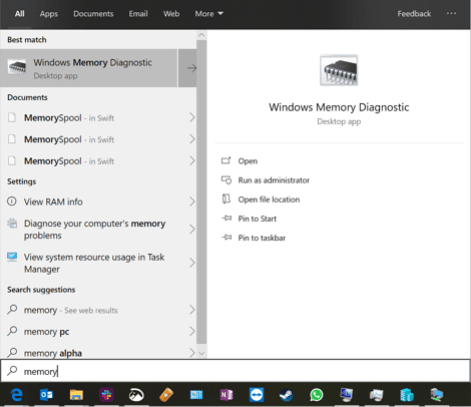Viewport: 471px width, 407px height.
Task: Click the info icon beside View RAM info
Action: pos(12,201)
